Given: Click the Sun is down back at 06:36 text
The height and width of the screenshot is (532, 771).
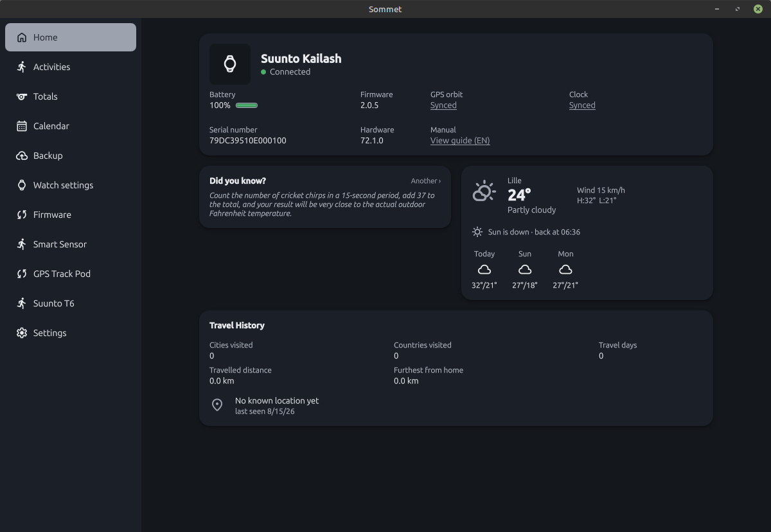Looking at the screenshot, I should click(x=534, y=232).
